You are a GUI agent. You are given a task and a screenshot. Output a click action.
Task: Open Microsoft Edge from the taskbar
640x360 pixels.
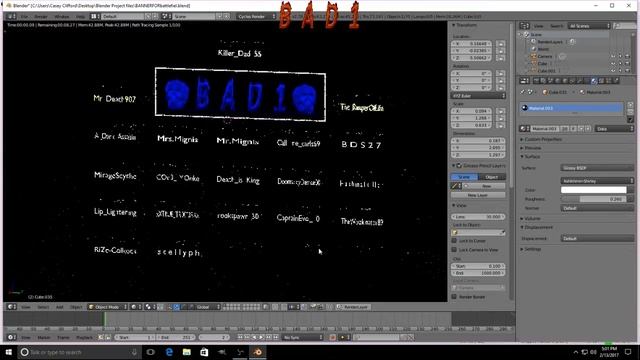point(169,352)
